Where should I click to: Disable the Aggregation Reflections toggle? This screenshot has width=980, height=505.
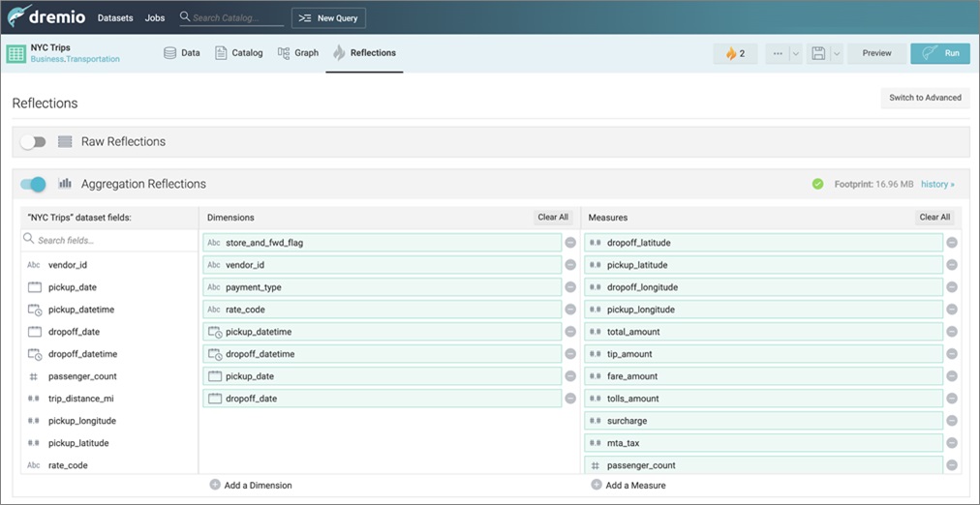point(33,184)
